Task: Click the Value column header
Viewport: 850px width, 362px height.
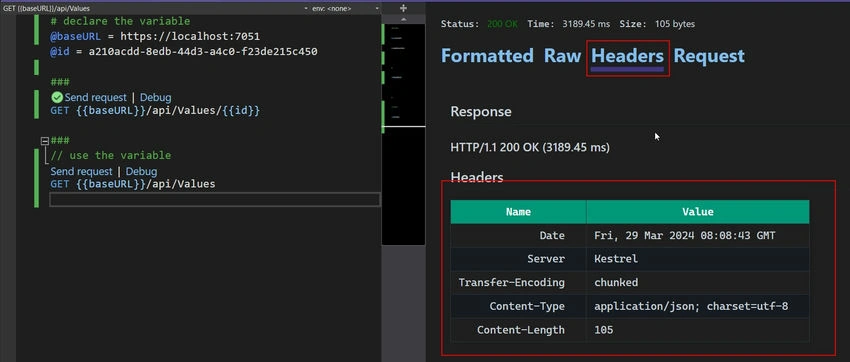Action: tap(698, 212)
